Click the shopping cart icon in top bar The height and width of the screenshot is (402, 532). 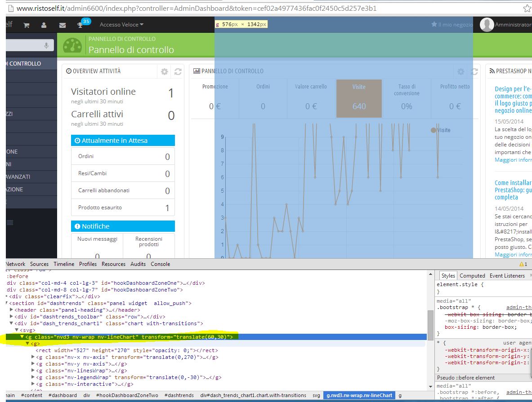(x=27, y=25)
